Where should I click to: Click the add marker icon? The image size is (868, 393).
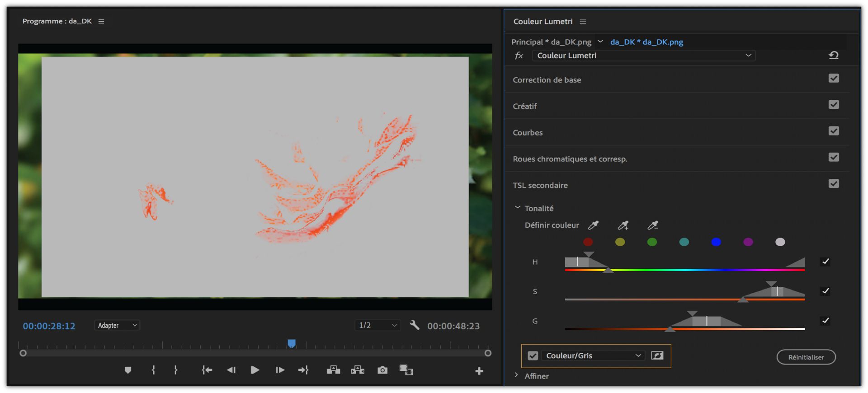tap(128, 370)
